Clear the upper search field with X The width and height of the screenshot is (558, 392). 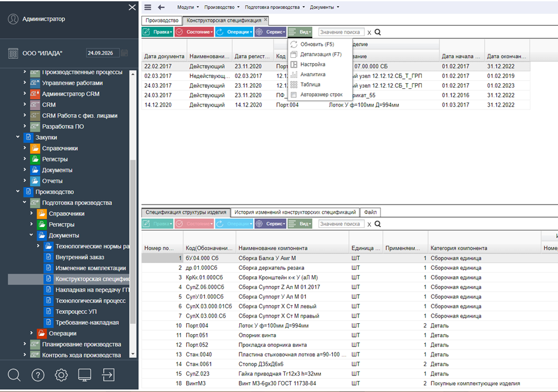(x=370, y=33)
